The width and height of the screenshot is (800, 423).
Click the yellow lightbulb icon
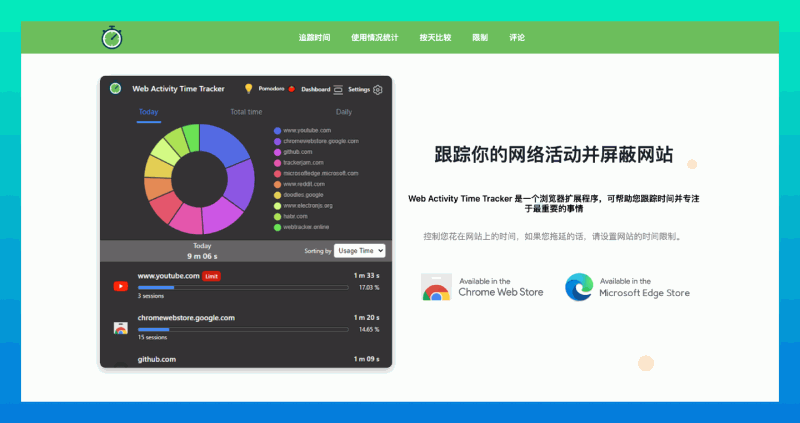pyautogui.click(x=248, y=89)
